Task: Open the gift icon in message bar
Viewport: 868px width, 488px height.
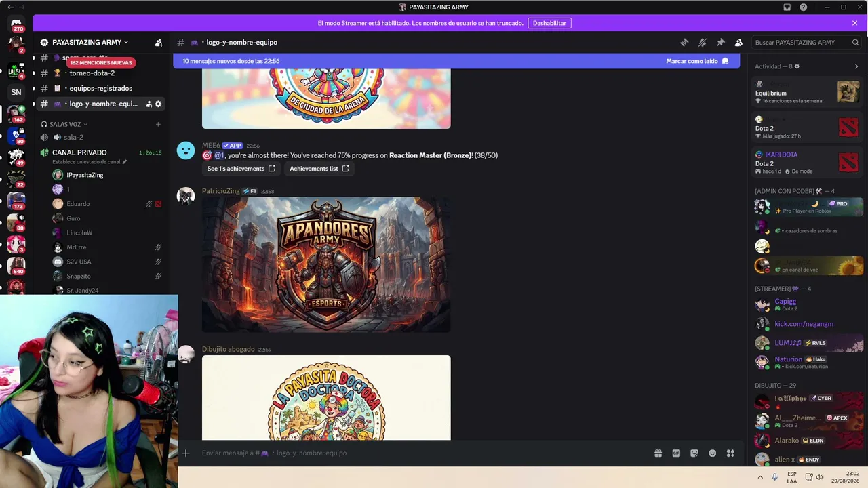Action: coord(658,453)
